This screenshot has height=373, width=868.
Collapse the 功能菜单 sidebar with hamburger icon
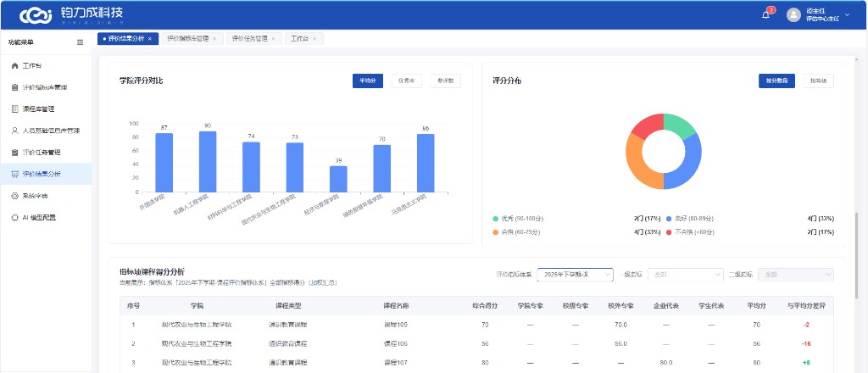pyautogui.click(x=81, y=42)
